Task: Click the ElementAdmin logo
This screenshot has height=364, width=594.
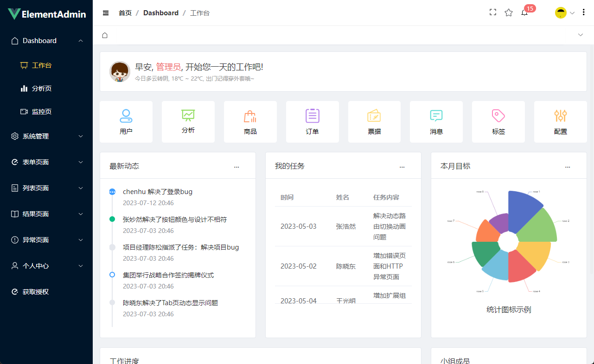Action: coord(47,14)
